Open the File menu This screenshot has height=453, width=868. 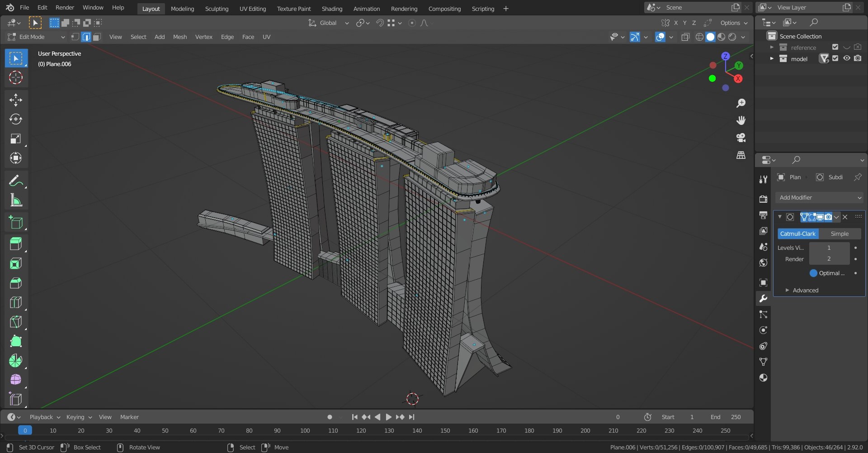tap(24, 8)
